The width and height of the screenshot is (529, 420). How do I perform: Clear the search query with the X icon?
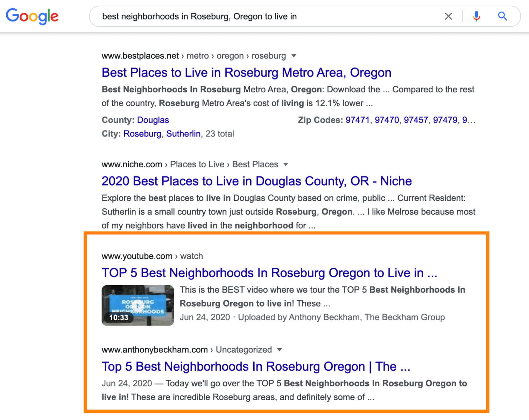(x=448, y=16)
